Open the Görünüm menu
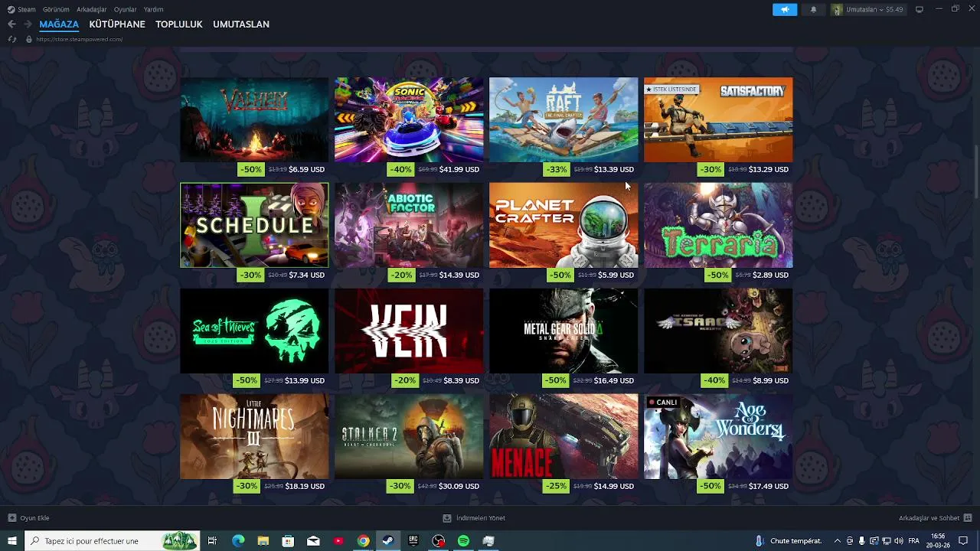Screen dimensions: 980x551 [56, 9]
